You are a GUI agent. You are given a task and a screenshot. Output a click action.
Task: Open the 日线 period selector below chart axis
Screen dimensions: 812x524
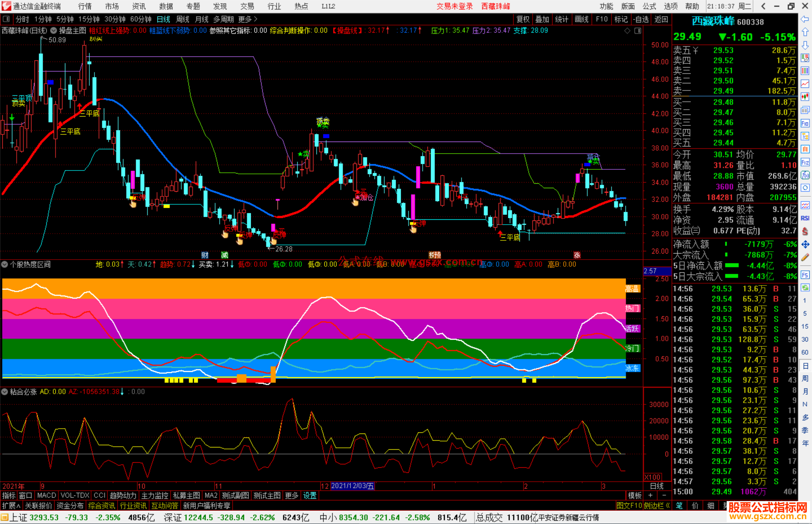[657, 486]
